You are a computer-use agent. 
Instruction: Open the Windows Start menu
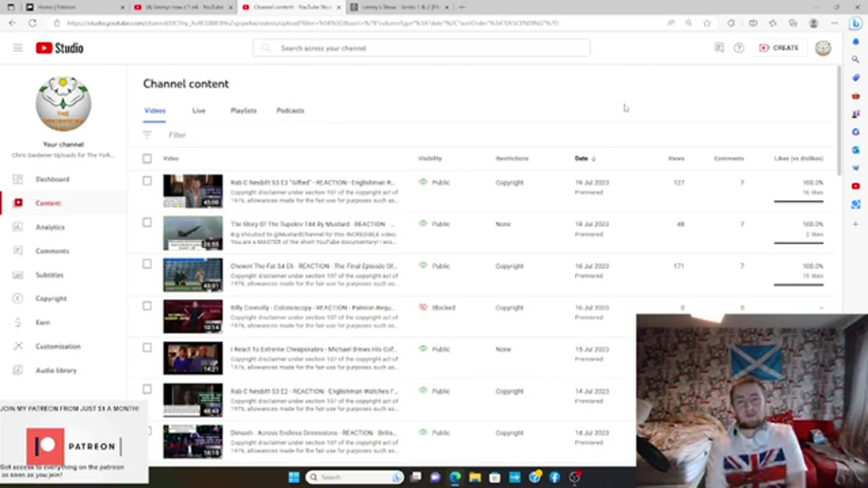click(294, 477)
